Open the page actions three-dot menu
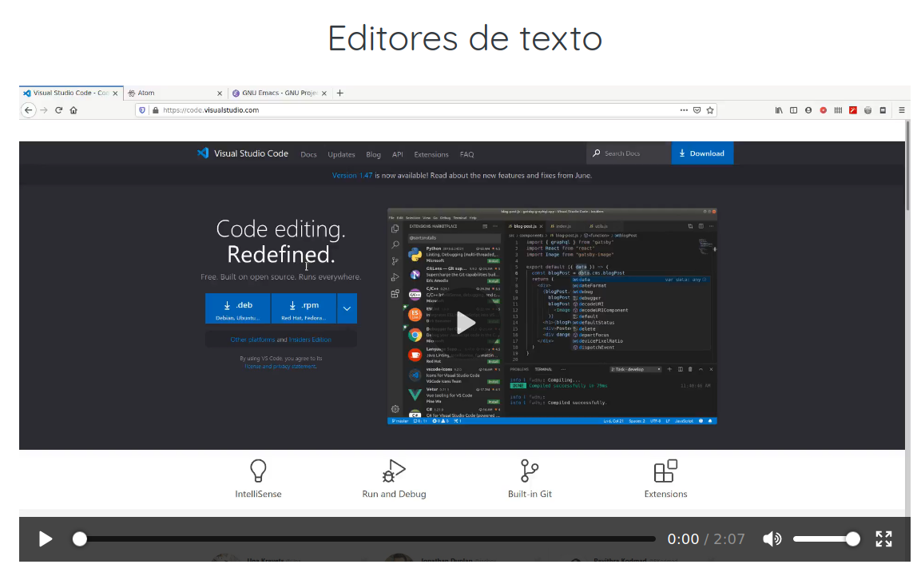921x588 pixels. point(684,109)
